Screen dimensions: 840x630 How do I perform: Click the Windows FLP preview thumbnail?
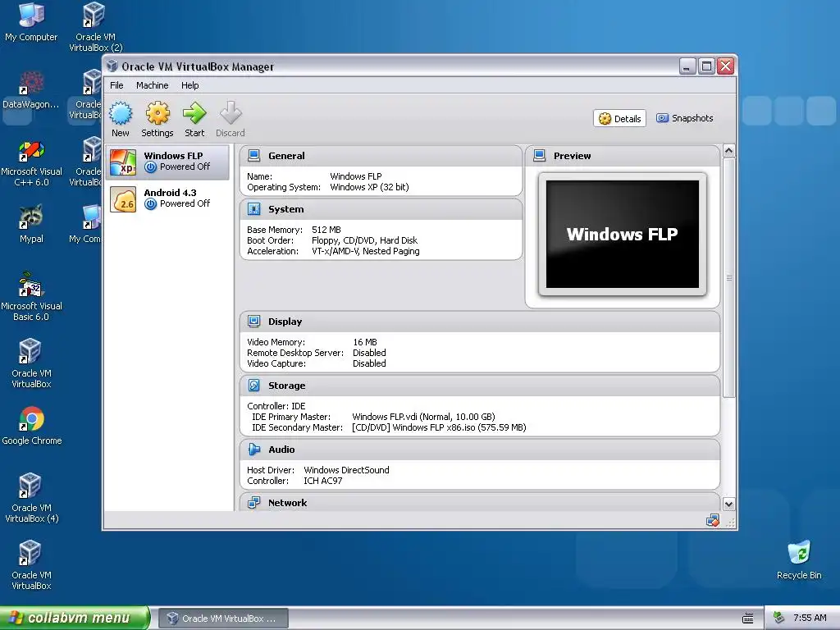point(623,234)
